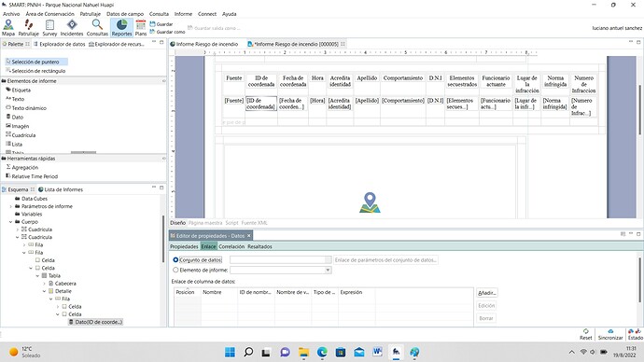Open the Conjunto de datos combo box

(x=281, y=259)
